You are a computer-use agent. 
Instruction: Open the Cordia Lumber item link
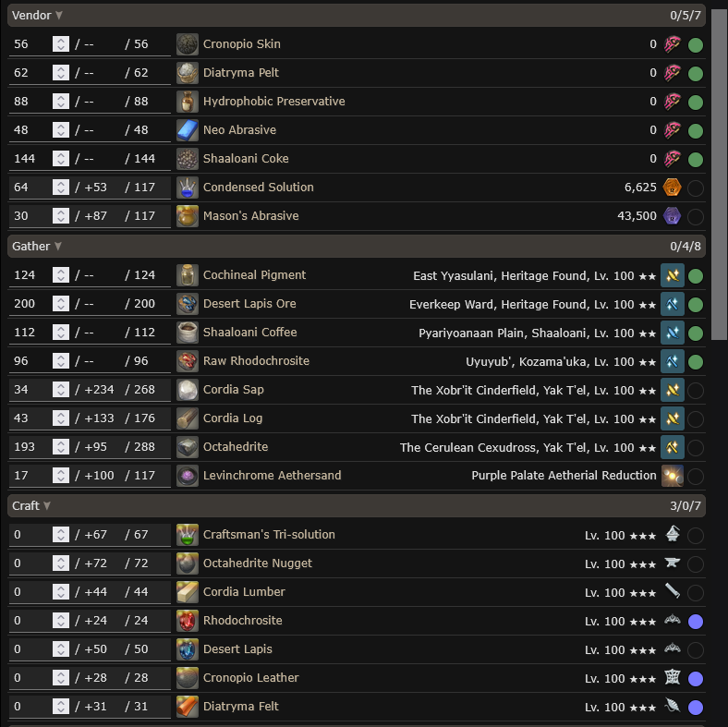[x=244, y=592]
